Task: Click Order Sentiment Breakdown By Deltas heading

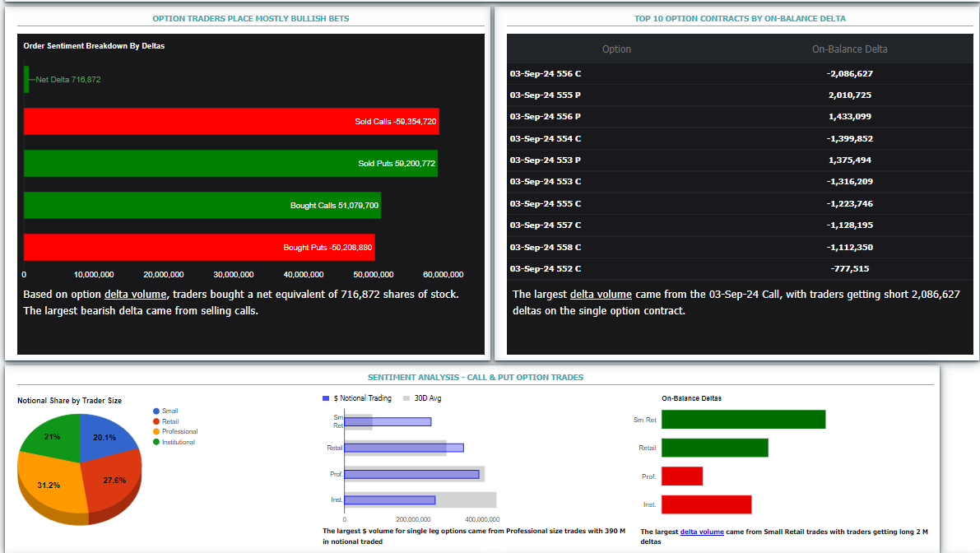Action: pos(94,45)
